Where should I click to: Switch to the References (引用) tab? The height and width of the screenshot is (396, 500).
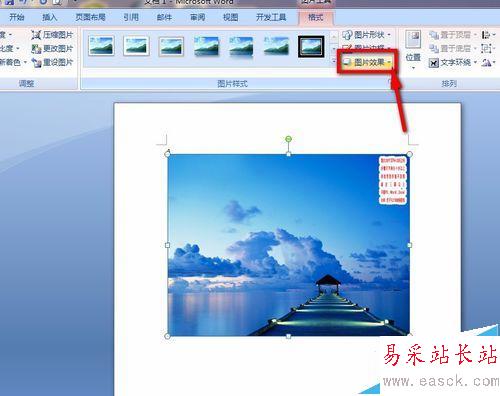[x=131, y=17]
